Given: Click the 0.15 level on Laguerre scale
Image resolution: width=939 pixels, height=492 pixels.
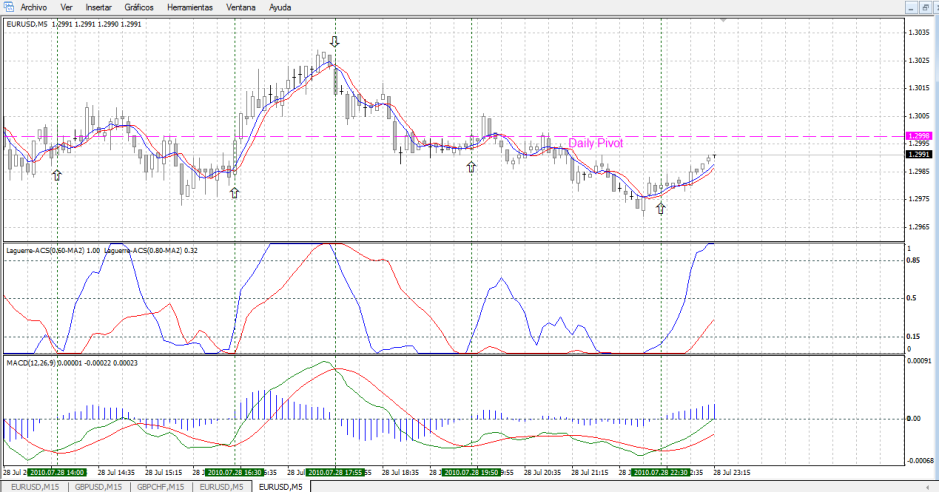Looking at the screenshot, I should pyautogui.click(x=913, y=336).
